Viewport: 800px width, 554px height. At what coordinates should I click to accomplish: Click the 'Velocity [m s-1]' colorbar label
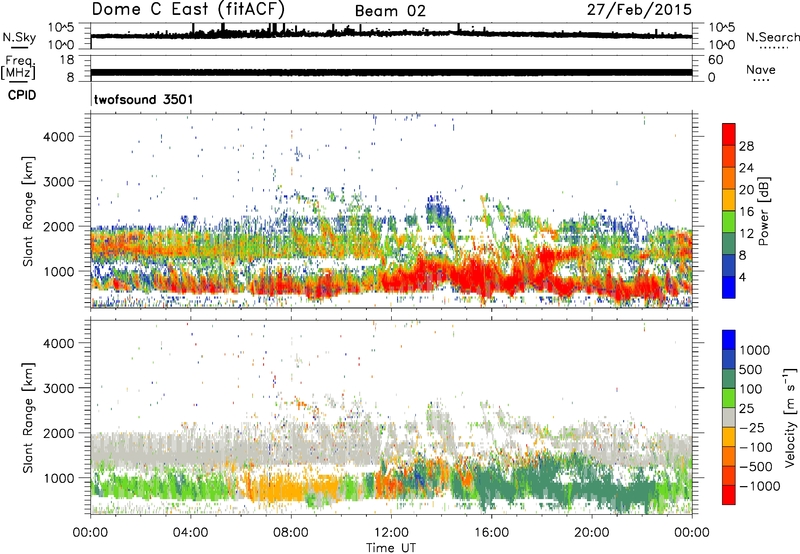pyautogui.click(x=790, y=418)
